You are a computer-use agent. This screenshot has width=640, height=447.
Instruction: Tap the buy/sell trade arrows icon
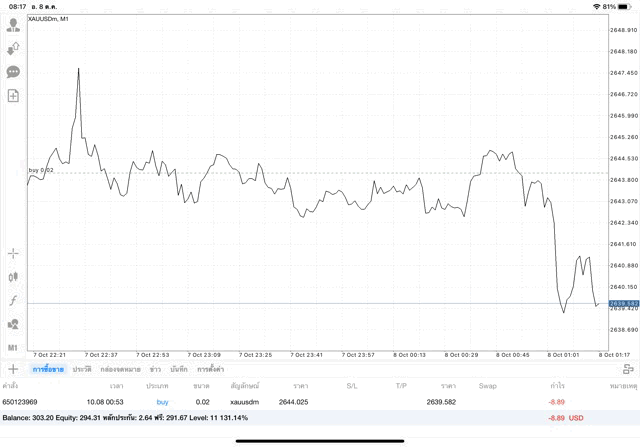click(13, 48)
